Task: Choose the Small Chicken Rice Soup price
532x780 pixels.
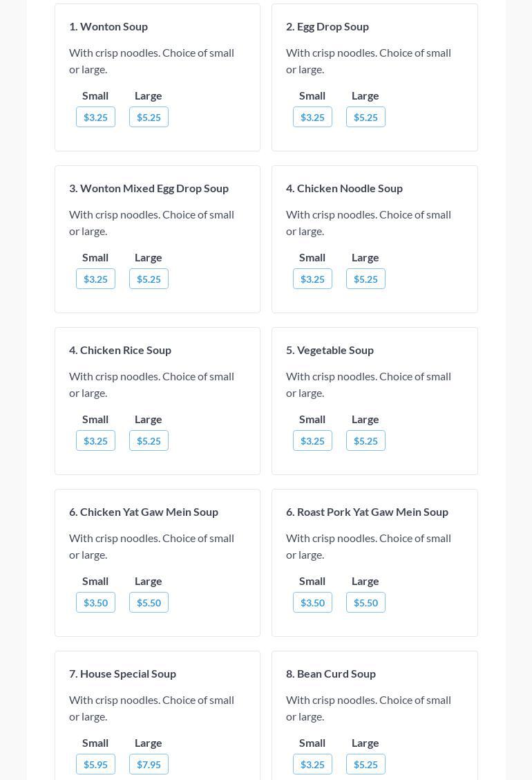Action: pyautogui.click(x=95, y=440)
